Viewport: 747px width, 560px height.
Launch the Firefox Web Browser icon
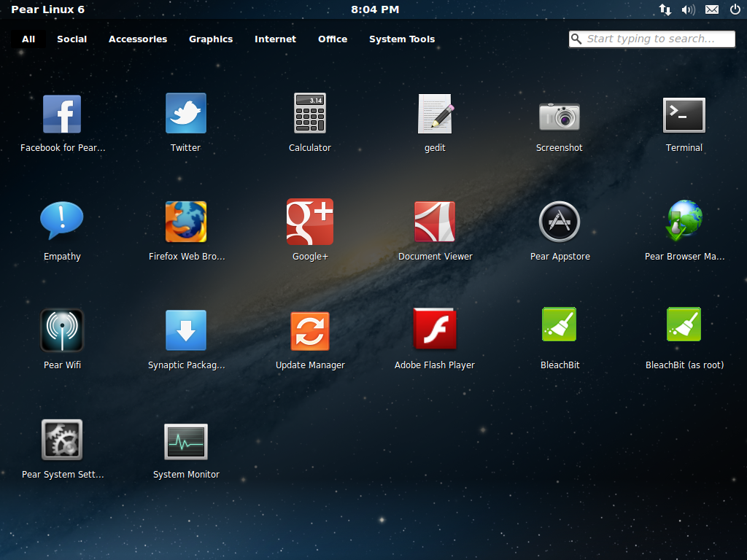click(186, 222)
